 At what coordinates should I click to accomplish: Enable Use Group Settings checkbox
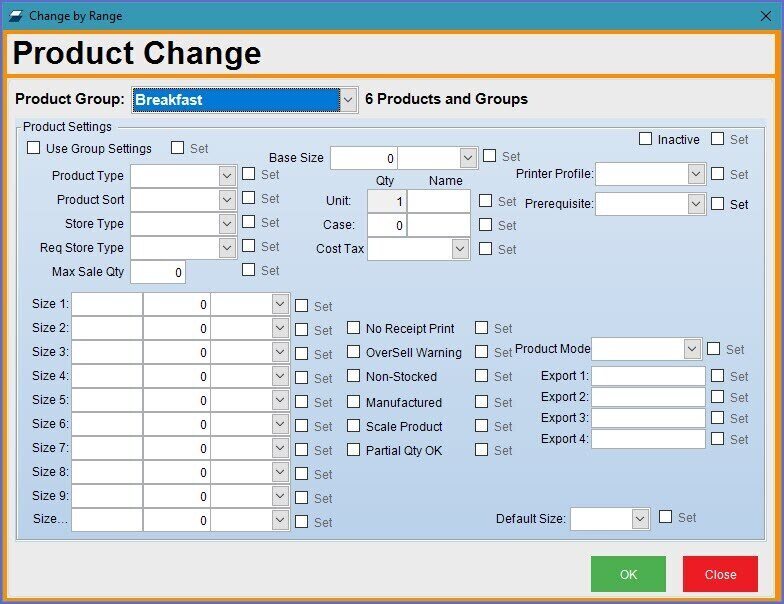pos(34,148)
